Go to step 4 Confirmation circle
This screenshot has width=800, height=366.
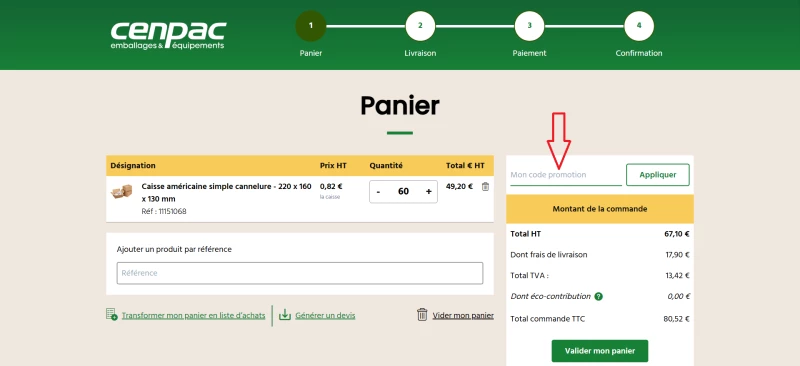[639, 26]
